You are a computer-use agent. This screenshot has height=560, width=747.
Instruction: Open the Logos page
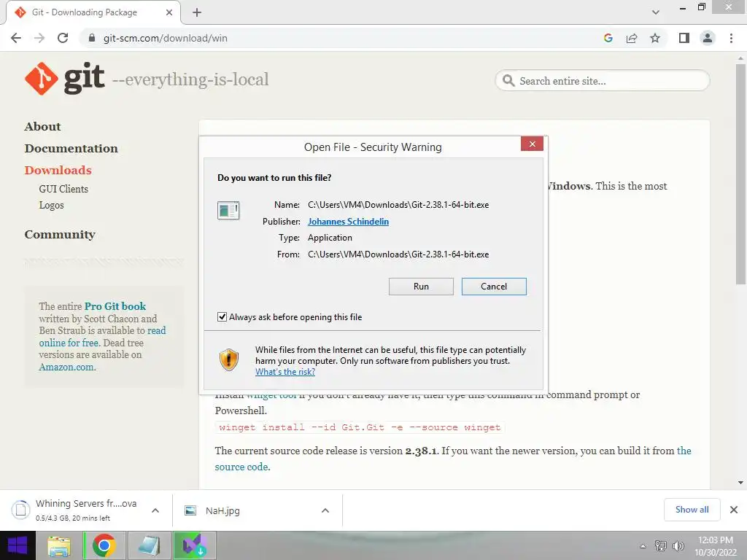click(x=51, y=205)
